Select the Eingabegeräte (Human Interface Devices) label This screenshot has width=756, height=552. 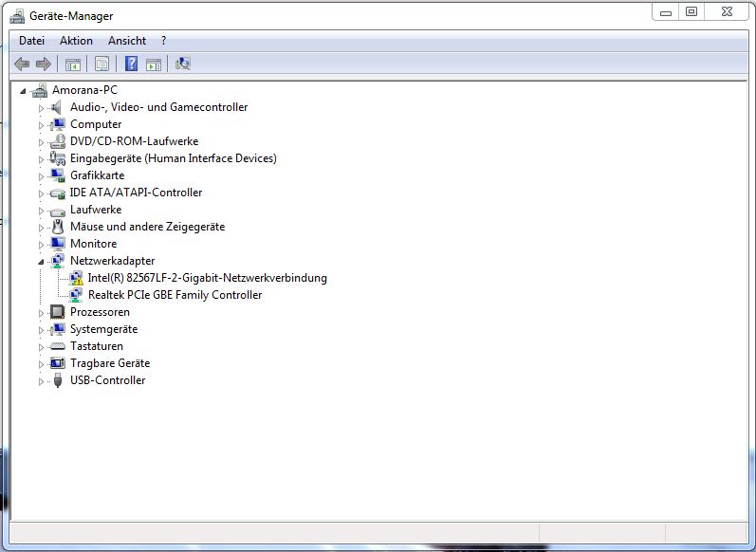(174, 158)
